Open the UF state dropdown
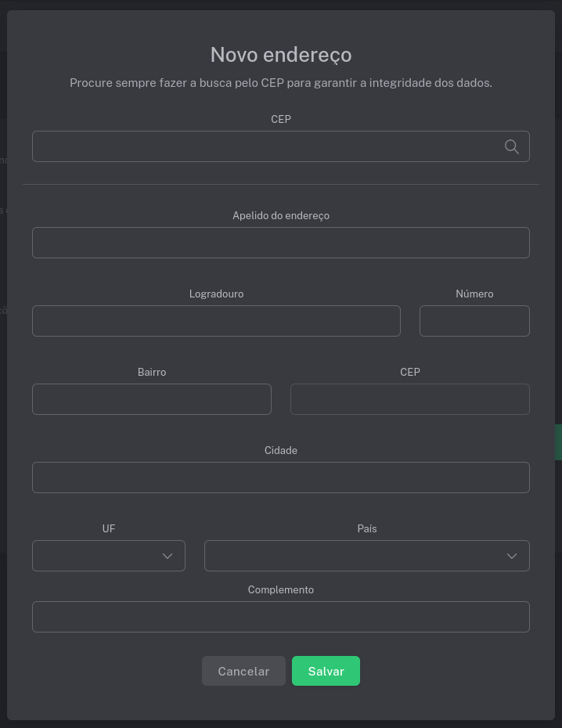This screenshot has height=728, width=562. coord(108,556)
